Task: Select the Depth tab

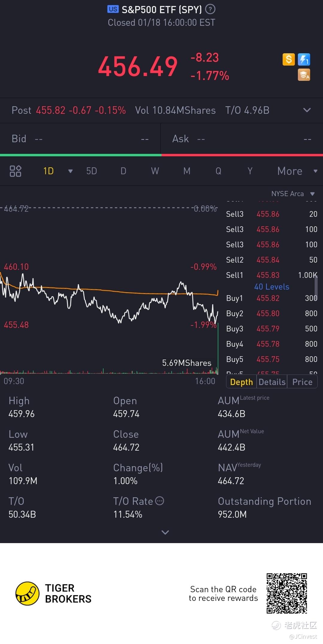Action: 241,382
